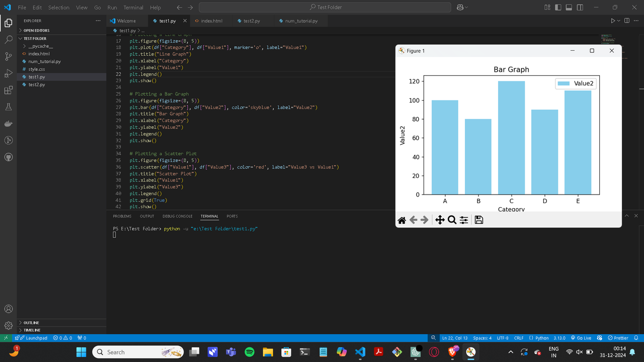The height and width of the screenshot is (362, 644).
Task: Click the Zoom magnifier icon in status bar
Action: click(433, 338)
